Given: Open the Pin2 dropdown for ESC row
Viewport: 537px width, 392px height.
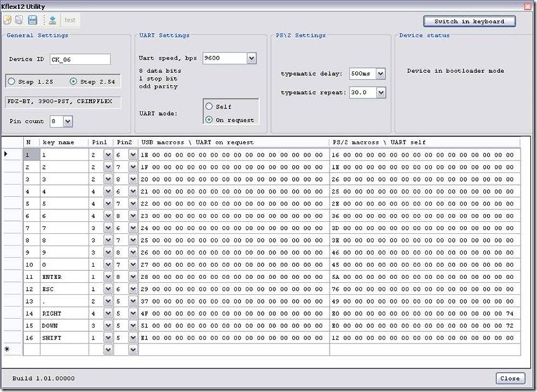Looking at the screenshot, I should pos(133,289).
